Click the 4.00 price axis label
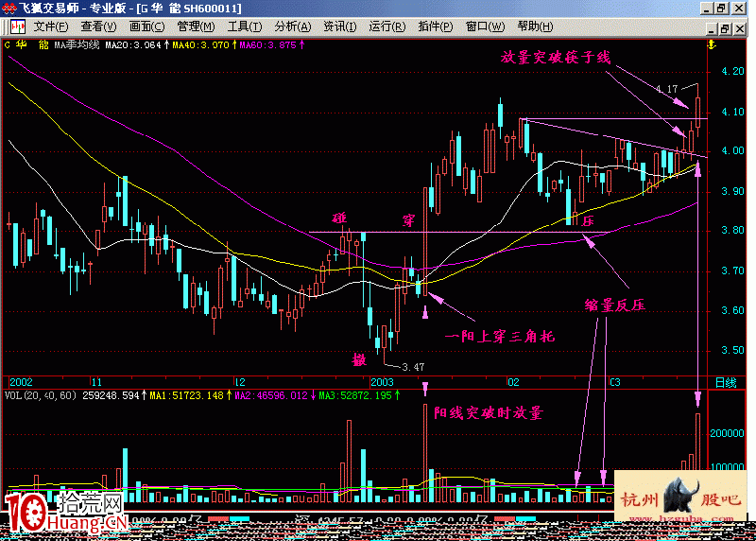Image resolution: width=756 pixels, height=541 pixels. 732,151
